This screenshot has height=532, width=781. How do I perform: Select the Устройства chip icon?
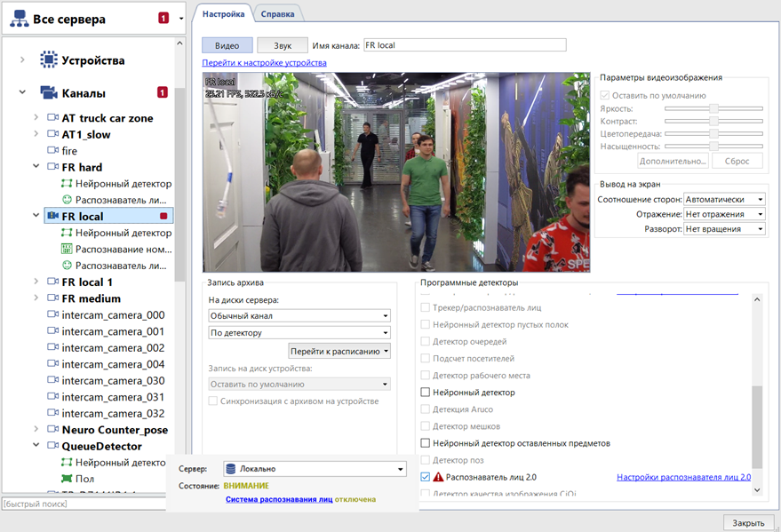[x=48, y=60]
